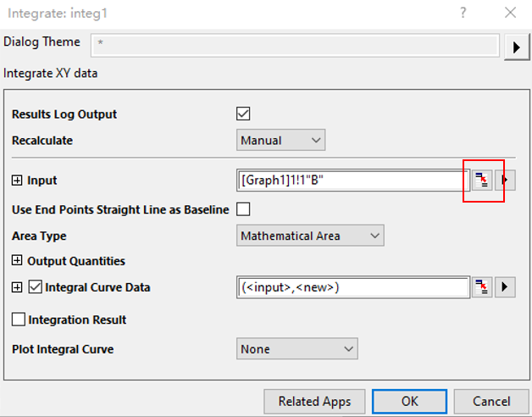This screenshot has height=417, width=532.
Task: Expand the Input tree node
Action: (x=18, y=181)
